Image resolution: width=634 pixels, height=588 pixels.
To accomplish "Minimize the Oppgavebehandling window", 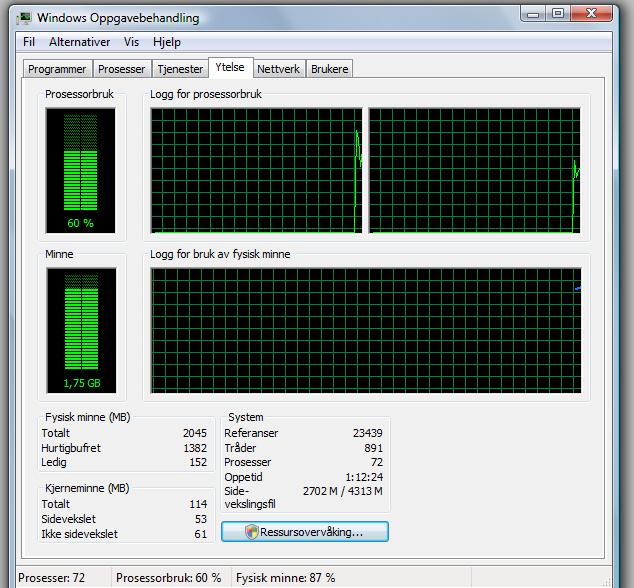I will click(533, 14).
